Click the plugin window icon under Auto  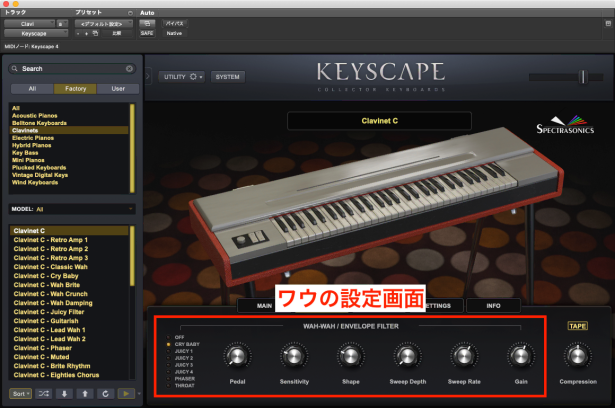coord(147,24)
